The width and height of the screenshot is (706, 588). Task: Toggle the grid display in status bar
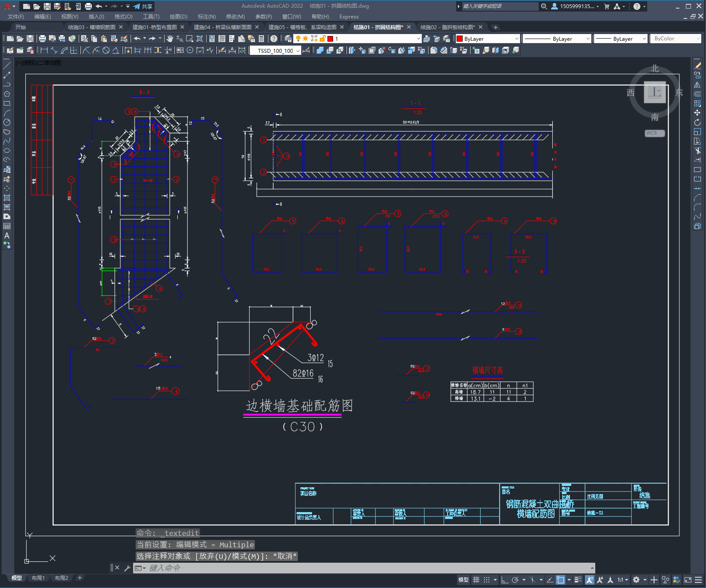(x=476, y=580)
